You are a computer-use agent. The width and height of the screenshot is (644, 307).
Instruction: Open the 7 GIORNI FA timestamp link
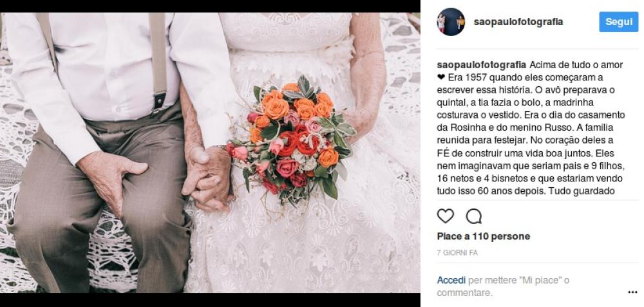pos(457,253)
